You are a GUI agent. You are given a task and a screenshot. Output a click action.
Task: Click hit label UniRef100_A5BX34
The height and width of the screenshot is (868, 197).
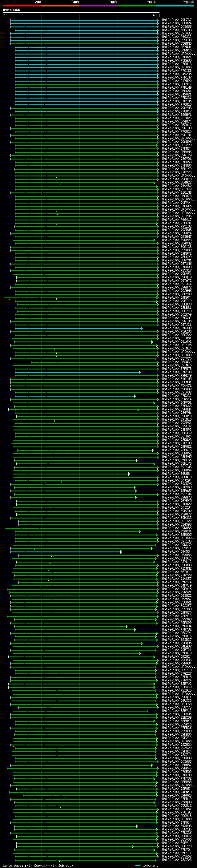[x=177, y=626]
